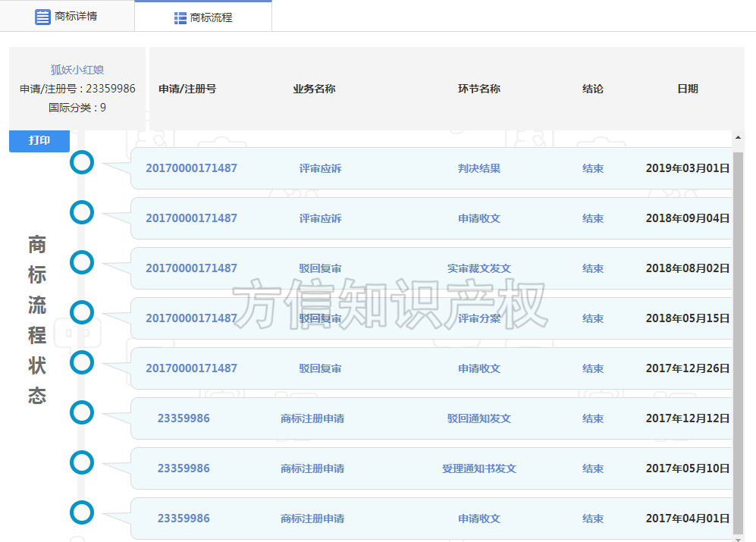Click the bottom timeline circle near 申请收文 row

[x=81, y=512]
